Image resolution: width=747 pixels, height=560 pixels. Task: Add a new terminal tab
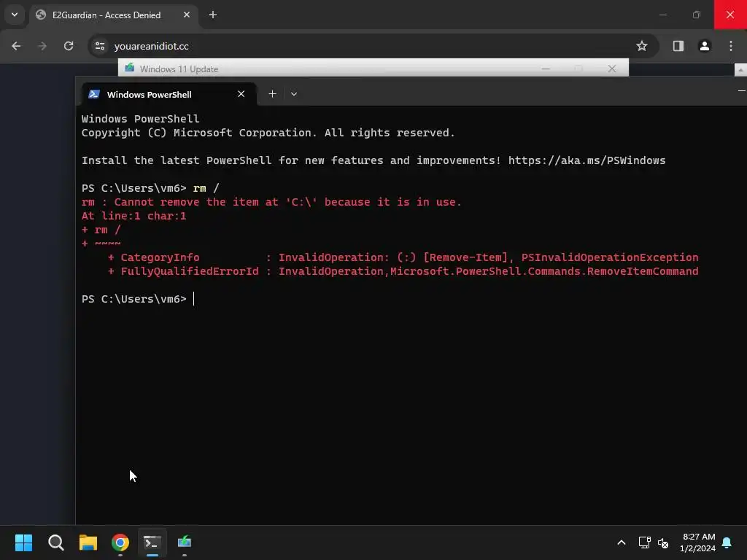[x=273, y=94]
